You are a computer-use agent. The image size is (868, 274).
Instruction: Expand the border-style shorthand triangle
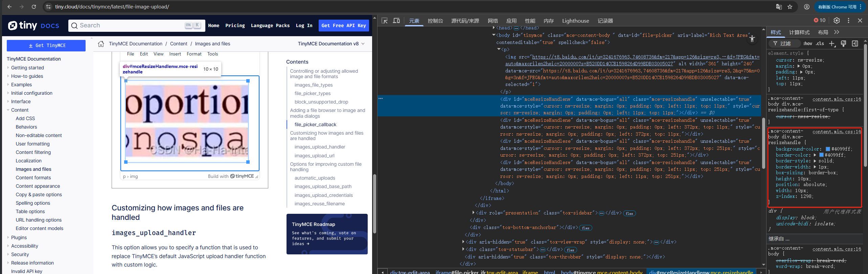click(815, 161)
